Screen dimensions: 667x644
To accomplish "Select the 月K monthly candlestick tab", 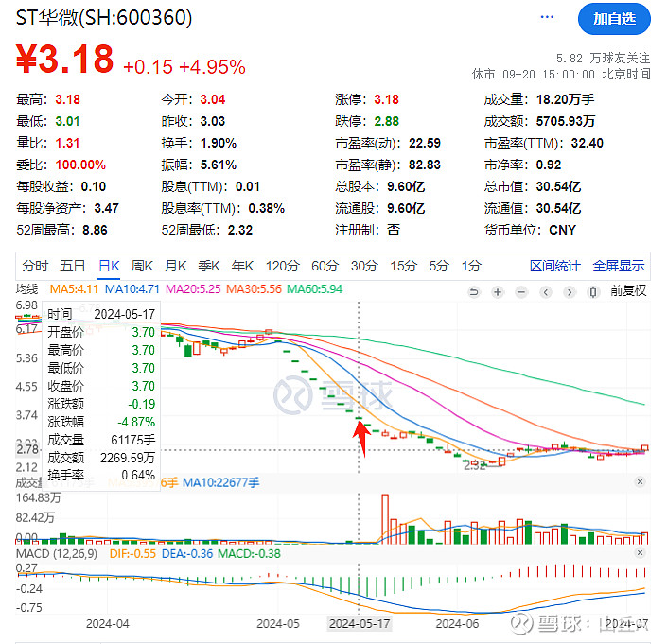I will [176, 266].
